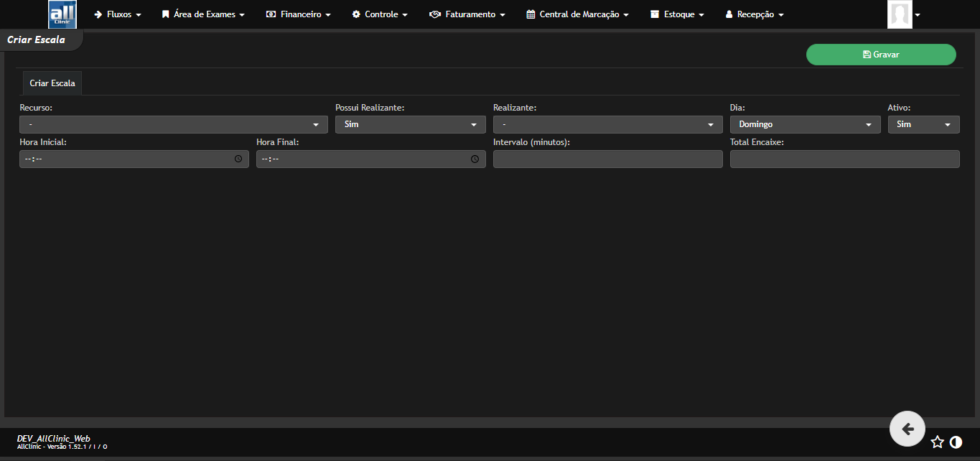The image size is (980, 461).
Task: Click the favorite star icon
Action: pyautogui.click(x=937, y=442)
